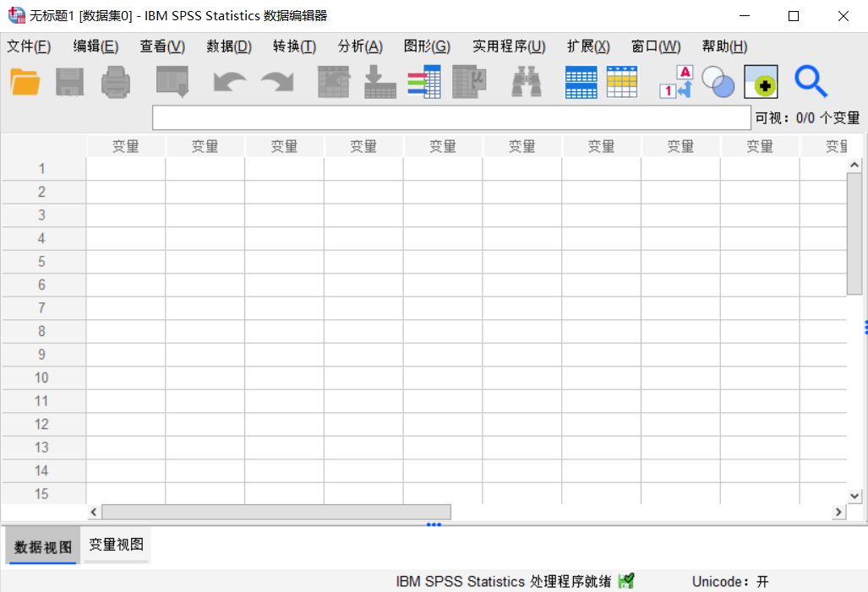Maximize the SPSS data editor window
This screenshot has height=592, width=868.
(x=794, y=16)
